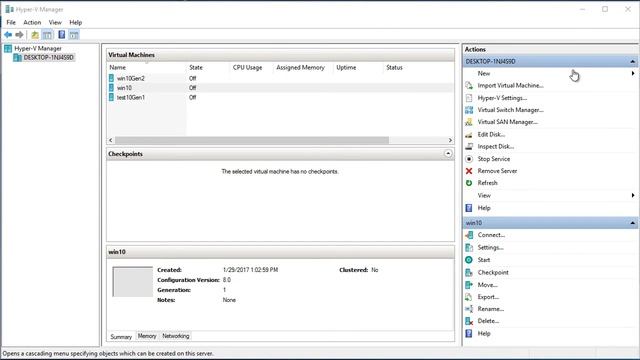
Task: Click the Hyper-V Settings icon
Action: tap(469, 98)
